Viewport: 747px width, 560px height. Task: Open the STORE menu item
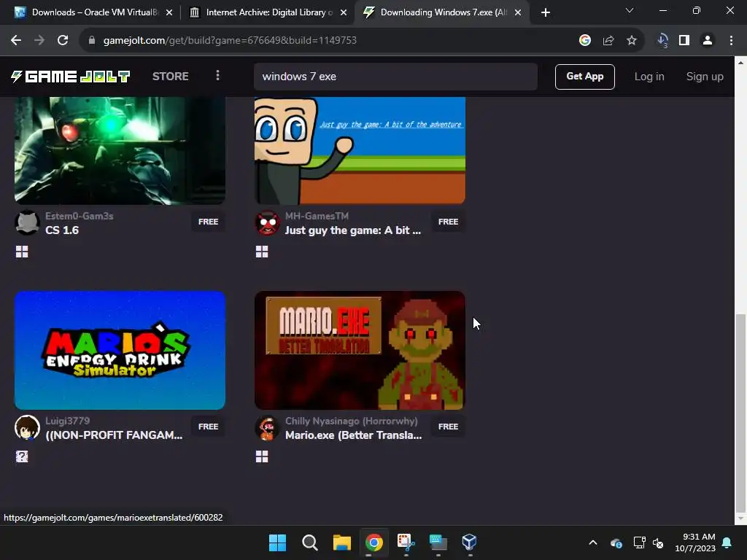pos(170,76)
